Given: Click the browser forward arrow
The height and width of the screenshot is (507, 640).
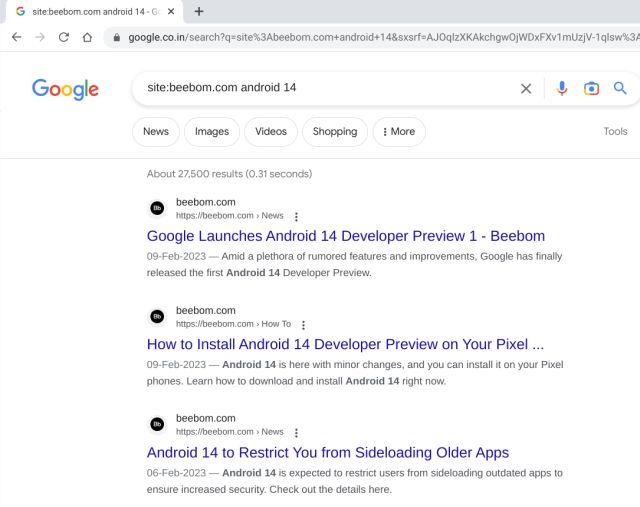Looking at the screenshot, I should click(40, 37).
